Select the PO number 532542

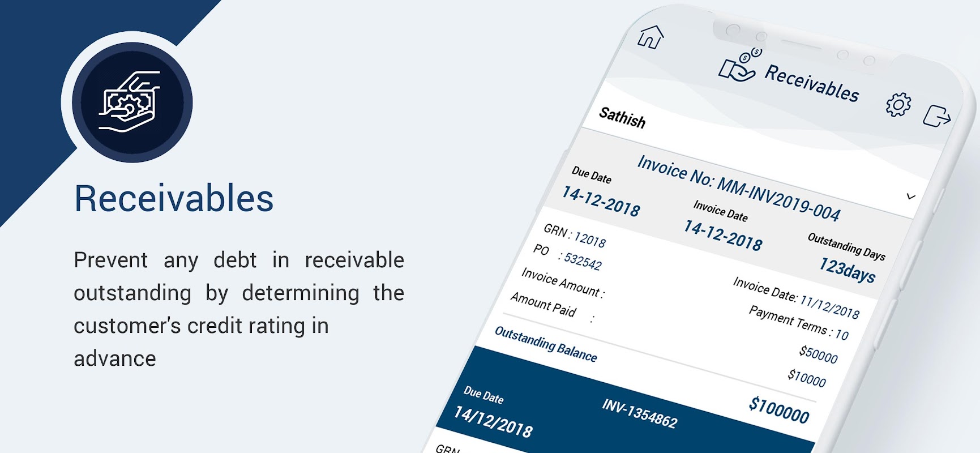583,261
